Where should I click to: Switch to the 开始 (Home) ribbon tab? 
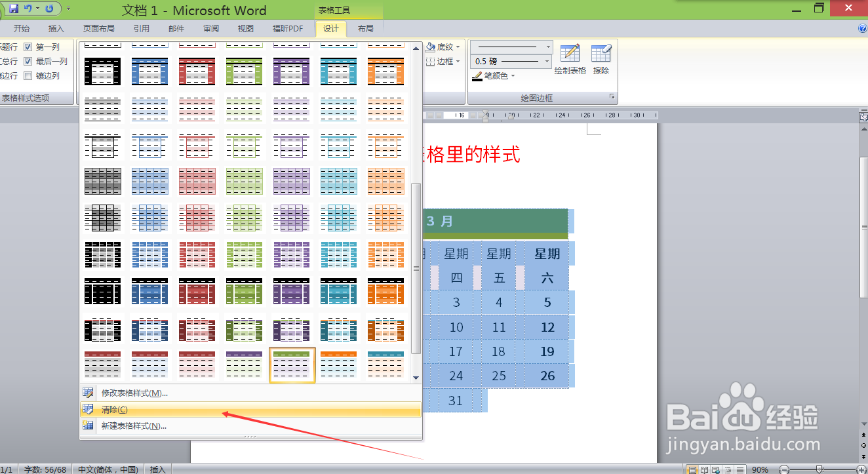pyautogui.click(x=22, y=29)
